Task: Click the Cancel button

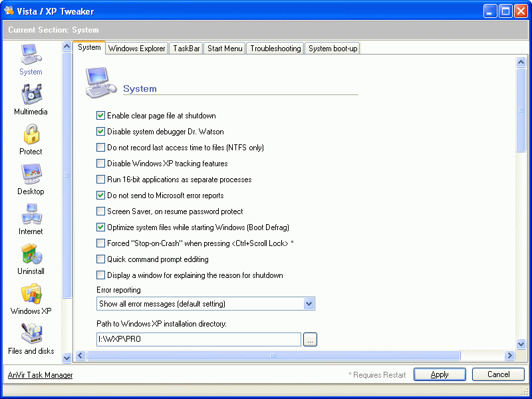Action: (x=498, y=374)
